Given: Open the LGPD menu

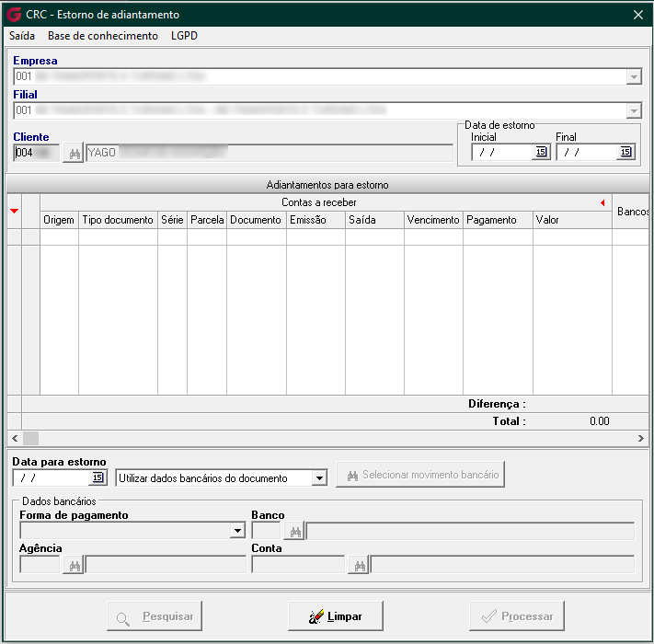Looking at the screenshot, I should click(184, 36).
